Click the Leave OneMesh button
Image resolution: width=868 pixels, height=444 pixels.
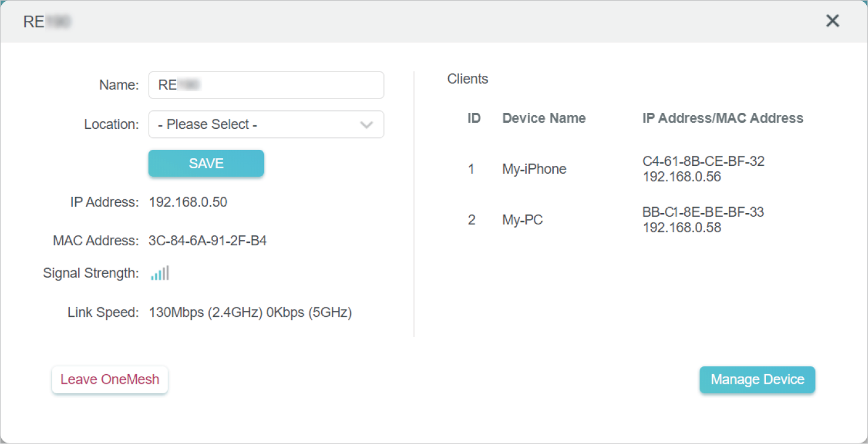[110, 380]
